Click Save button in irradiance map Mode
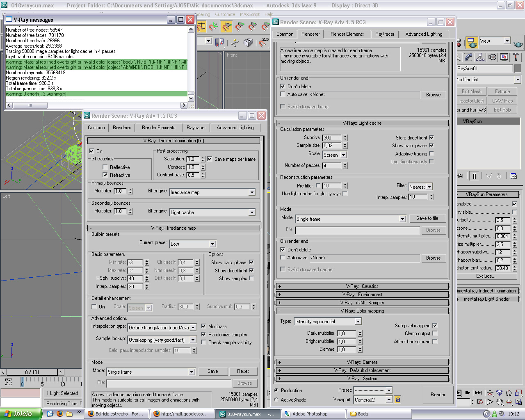Viewport: 525px width, 420px height. coord(212,371)
